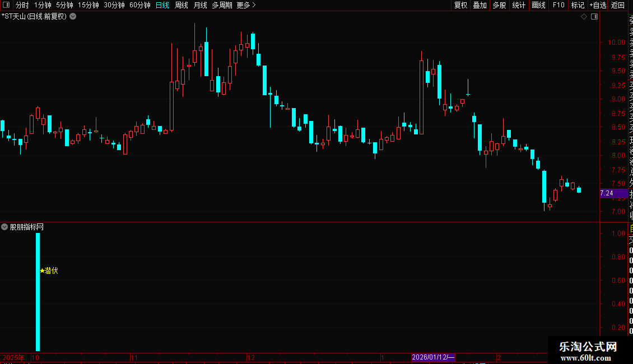
Task: Click the 10.00 price axis label
Action: point(616,43)
